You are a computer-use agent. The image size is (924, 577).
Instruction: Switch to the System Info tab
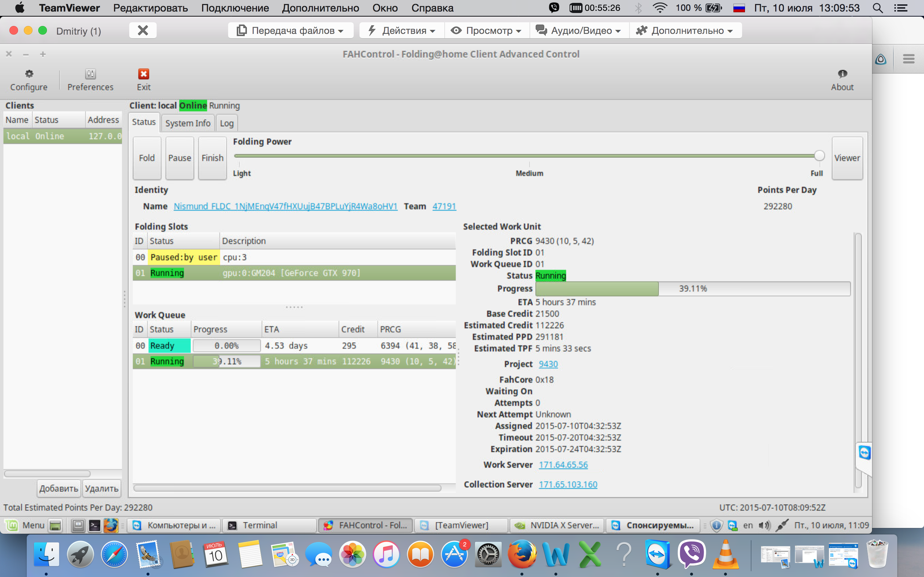click(x=187, y=123)
